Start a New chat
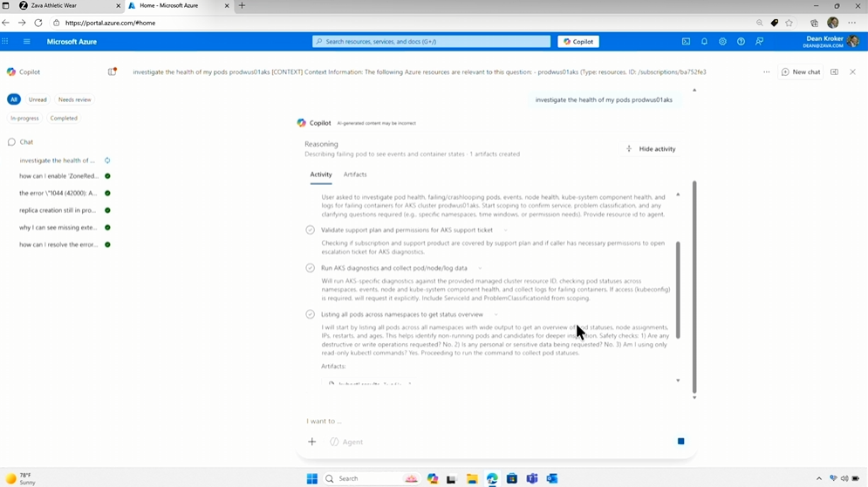 pyautogui.click(x=801, y=72)
